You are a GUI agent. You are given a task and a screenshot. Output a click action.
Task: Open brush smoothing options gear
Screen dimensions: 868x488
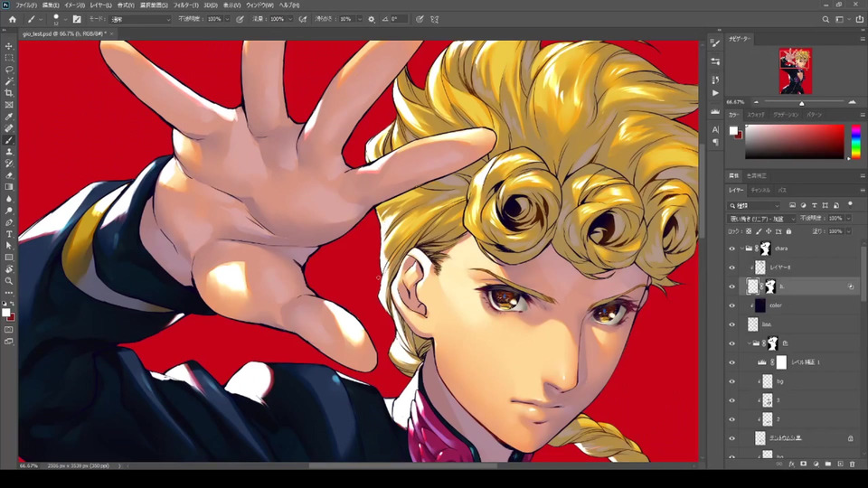tap(372, 19)
